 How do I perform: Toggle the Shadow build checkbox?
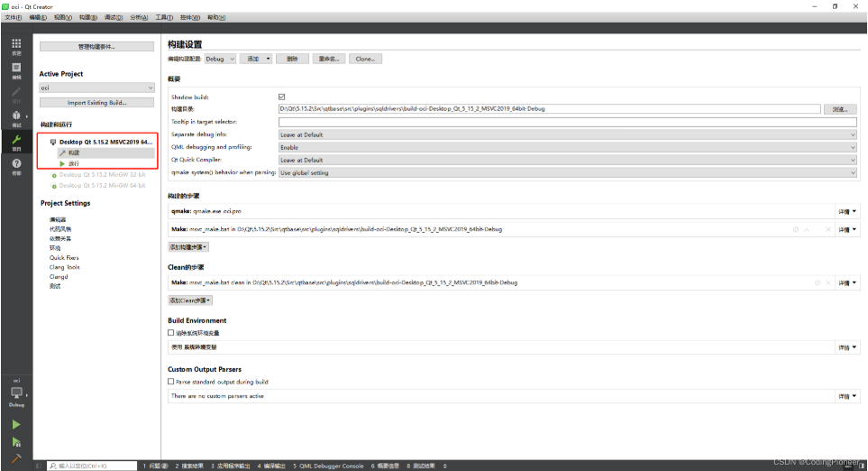click(x=282, y=97)
